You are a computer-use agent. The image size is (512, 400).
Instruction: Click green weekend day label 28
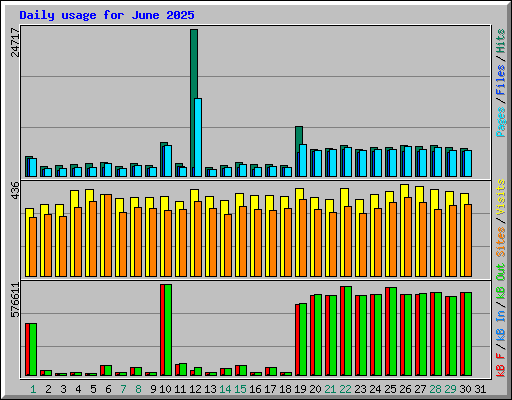pos(435,389)
